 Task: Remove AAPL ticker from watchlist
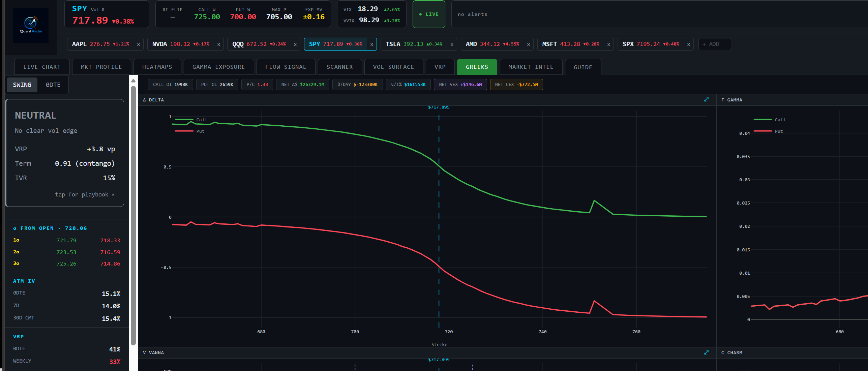[x=138, y=44]
